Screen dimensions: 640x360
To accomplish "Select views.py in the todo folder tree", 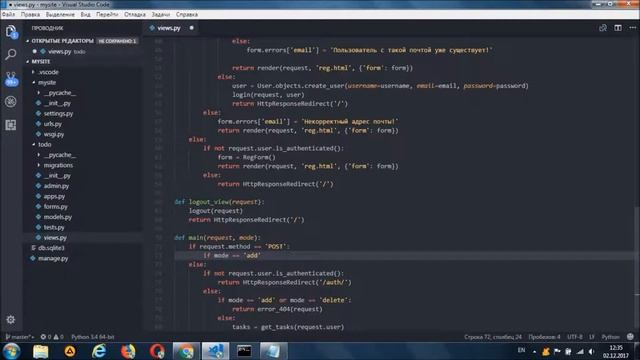I will (x=55, y=238).
